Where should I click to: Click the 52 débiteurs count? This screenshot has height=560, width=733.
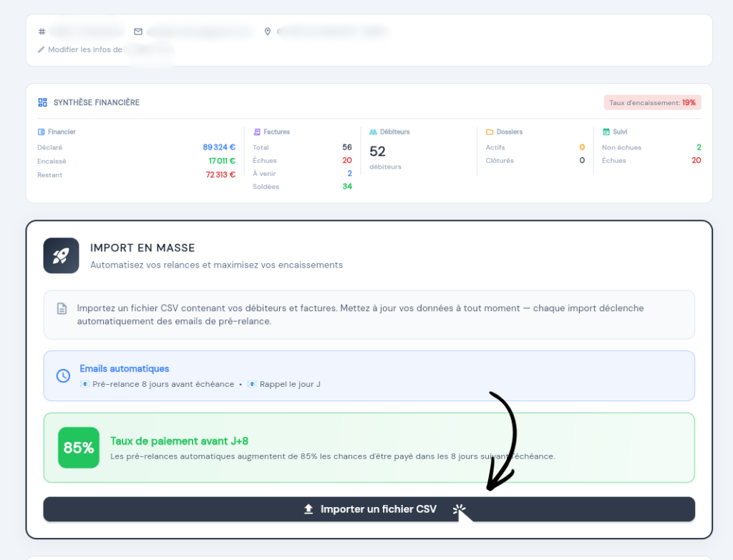click(377, 152)
